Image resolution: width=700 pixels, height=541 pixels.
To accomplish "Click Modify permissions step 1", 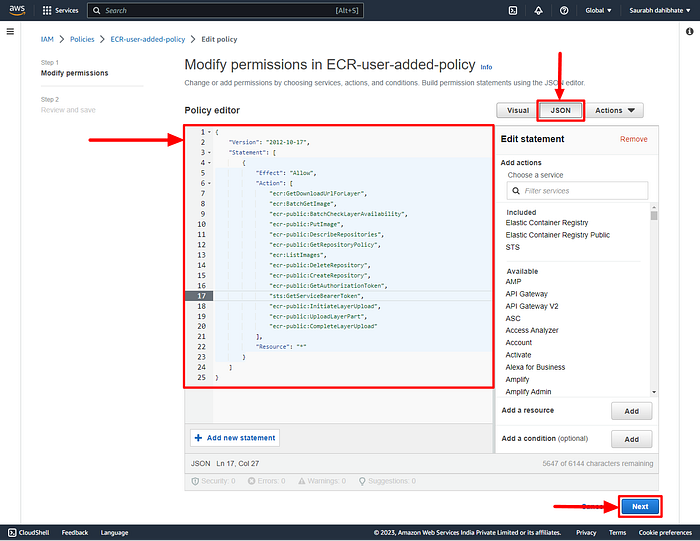I will coord(75,73).
